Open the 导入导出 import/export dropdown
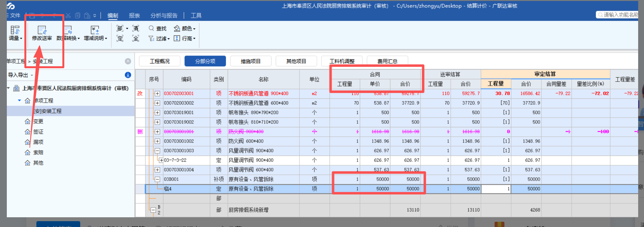The width and height of the screenshot is (644, 227). click(x=20, y=75)
